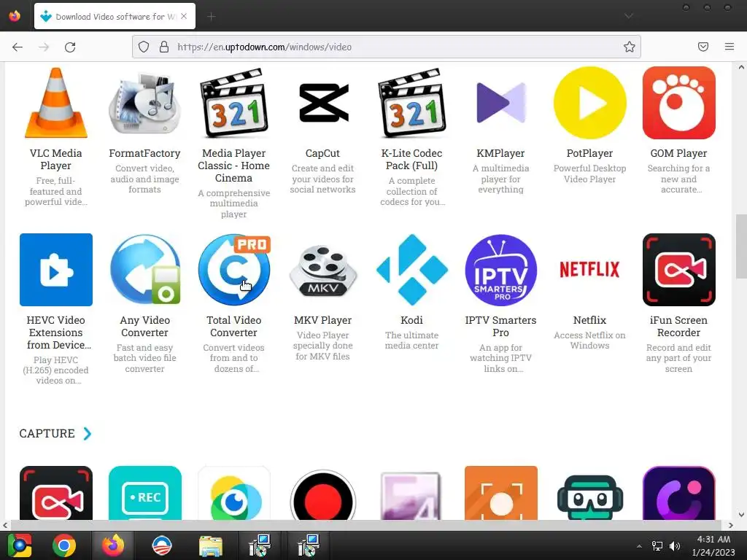The image size is (747, 560).
Task: Click the GOM Player title text
Action: 679,153
